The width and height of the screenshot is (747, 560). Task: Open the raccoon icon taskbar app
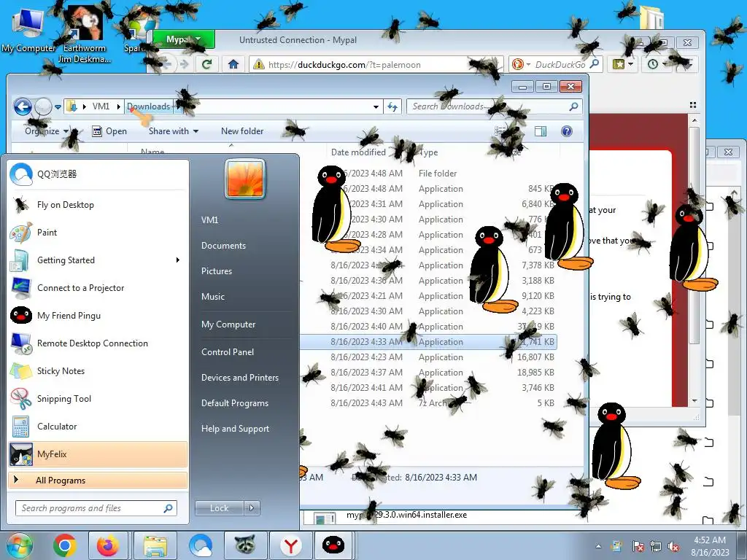(244, 545)
